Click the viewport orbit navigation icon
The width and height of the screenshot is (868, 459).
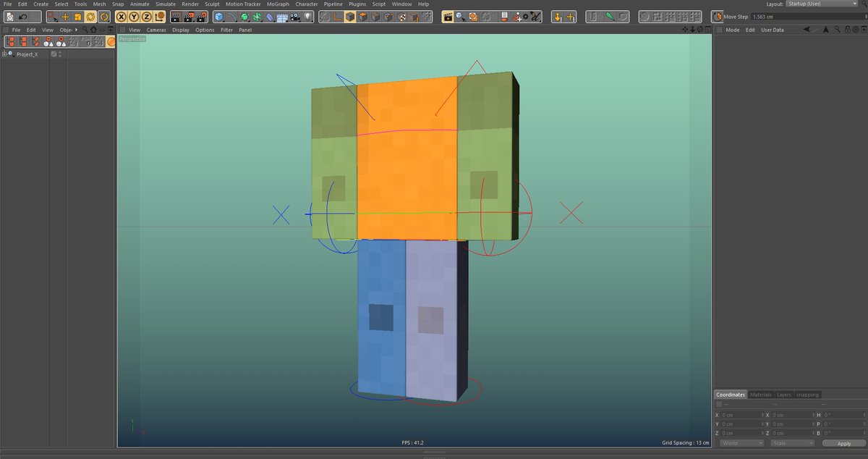[x=700, y=30]
